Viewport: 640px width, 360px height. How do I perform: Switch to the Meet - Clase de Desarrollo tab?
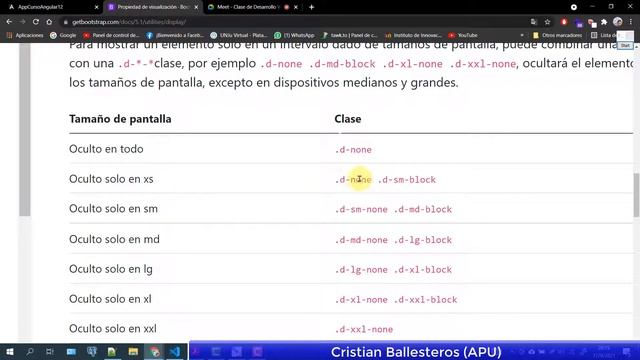click(252, 7)
